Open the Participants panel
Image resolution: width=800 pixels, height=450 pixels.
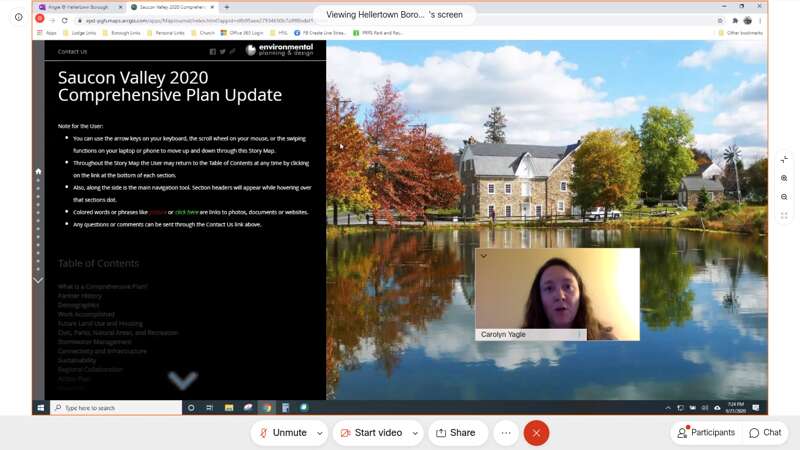pyautogui.click(x=706, y=433)
